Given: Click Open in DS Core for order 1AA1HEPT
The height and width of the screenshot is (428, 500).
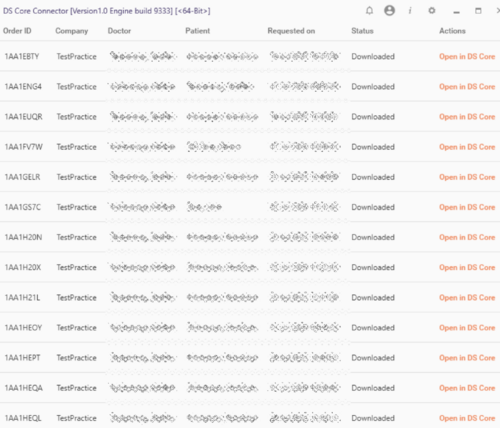Looking at the screenshot, I should coord(467,358).
